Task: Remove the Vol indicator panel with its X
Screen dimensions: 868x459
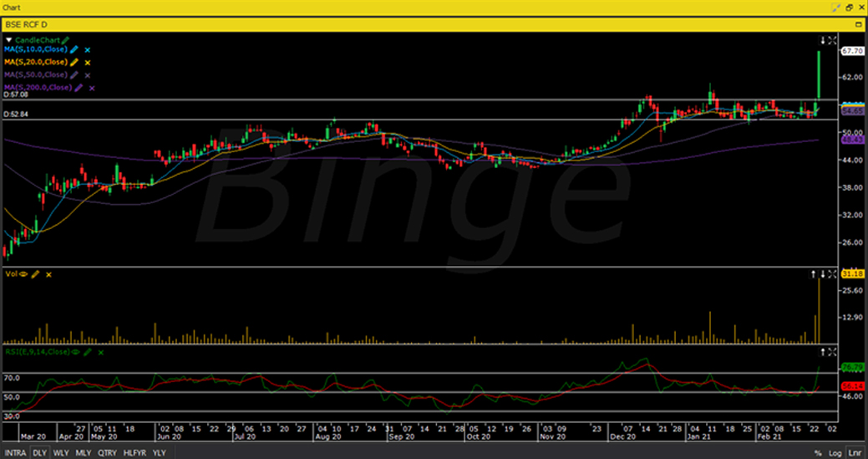Action: (48, 274)
